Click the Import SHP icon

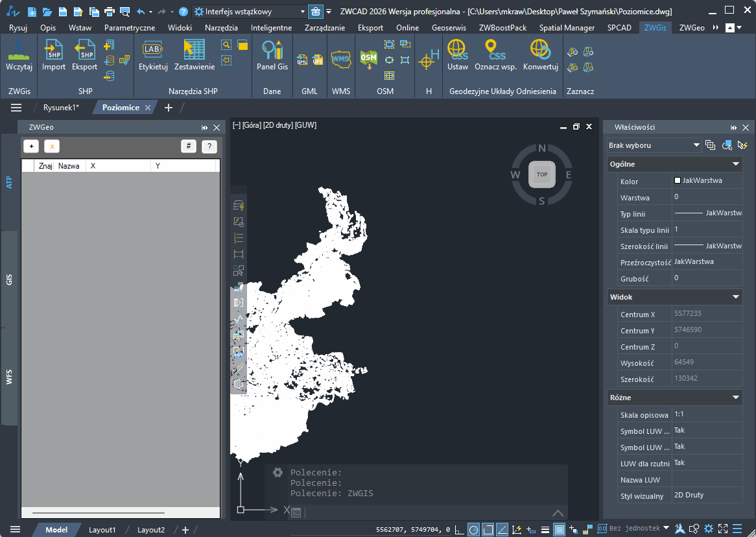(54, 51)
